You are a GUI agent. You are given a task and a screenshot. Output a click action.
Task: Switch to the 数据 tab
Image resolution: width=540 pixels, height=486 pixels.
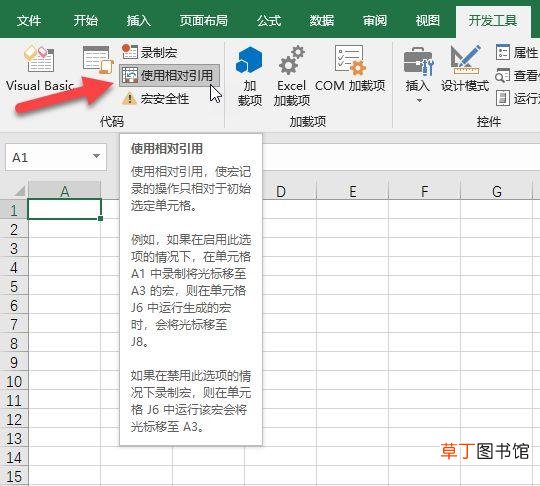[x=322, y=20]
